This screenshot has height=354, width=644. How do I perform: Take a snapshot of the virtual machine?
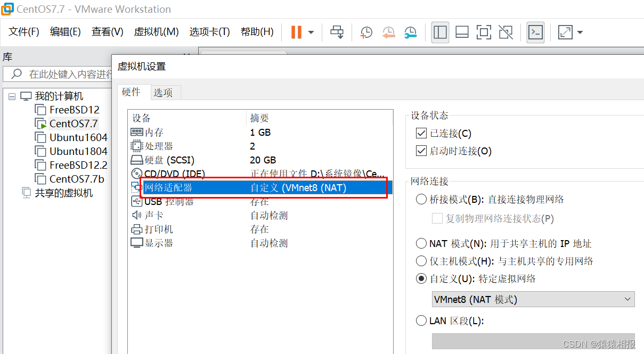pos(366,32)
